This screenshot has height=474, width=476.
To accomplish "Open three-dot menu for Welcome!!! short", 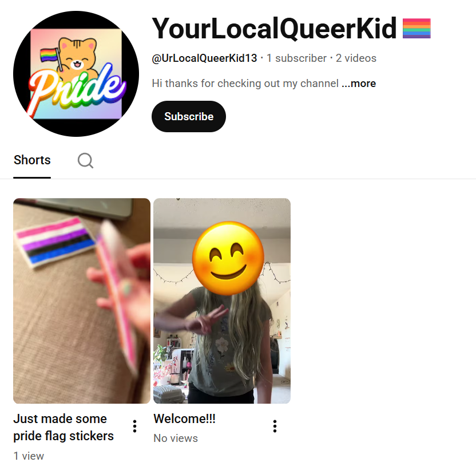I will tap(275, 426).
